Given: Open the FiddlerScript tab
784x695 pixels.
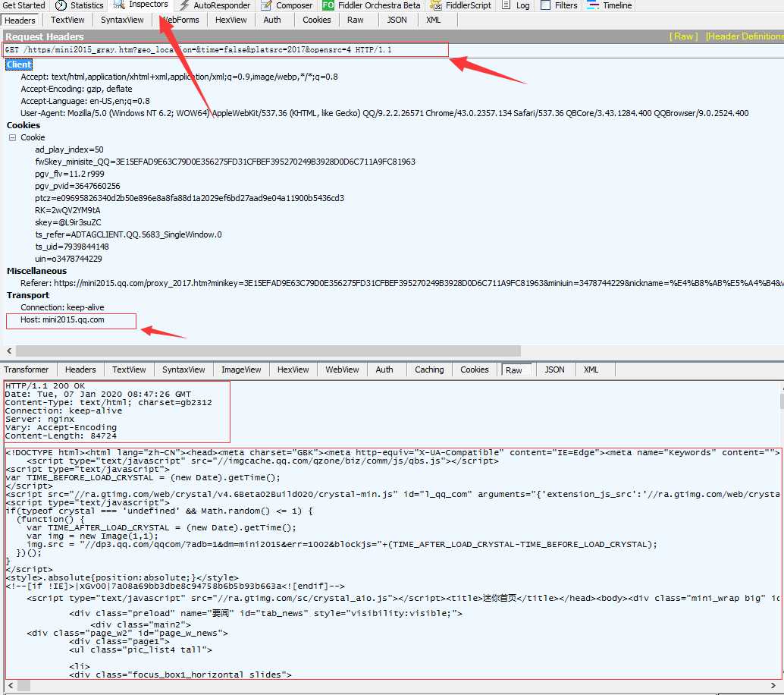Looking at the screenshot, I should click(460, 5).
